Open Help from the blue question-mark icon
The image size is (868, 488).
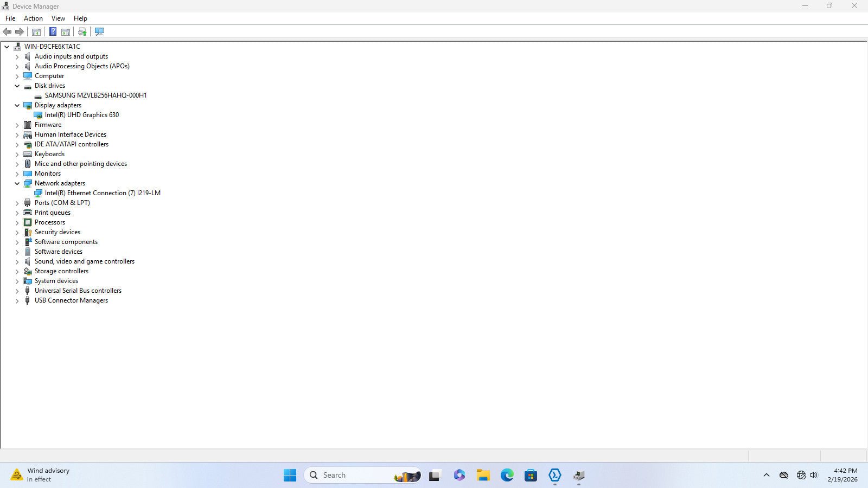pyautogui.click(x=53, y=32)
